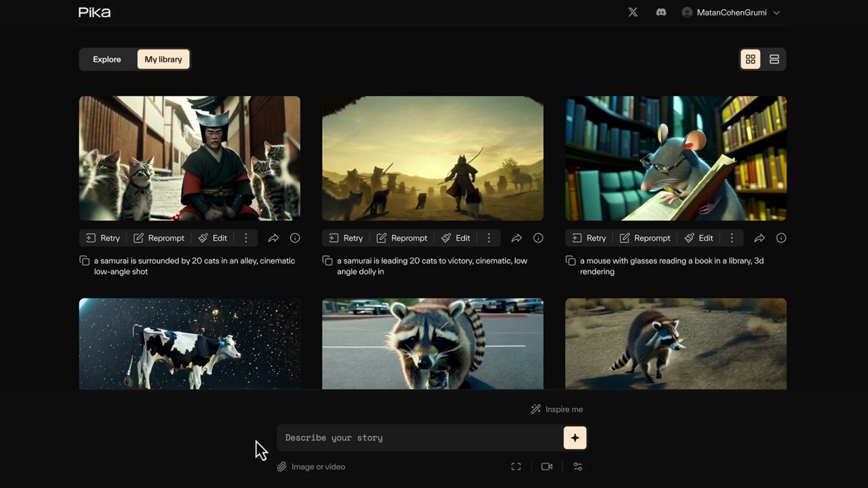This screenshot has width=868, height=488.
Task: Select the My library tab
Action: [x=163, y=60]
